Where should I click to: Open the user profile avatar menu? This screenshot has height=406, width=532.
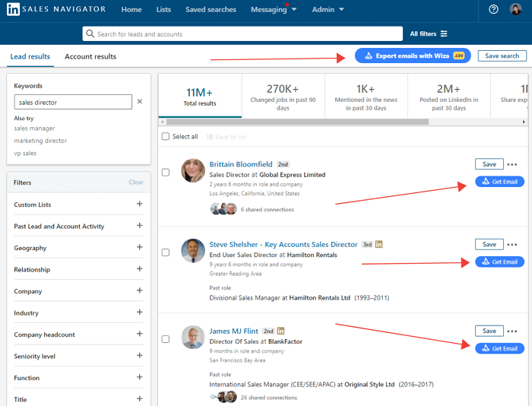tap(516, 9)
